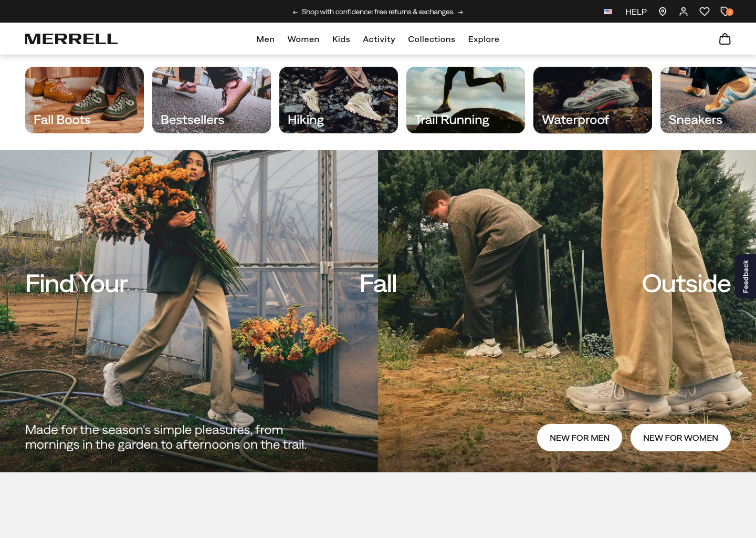Screen dimensions: 756x538
Task: Open the store locator pin icon
Action: 663,12
